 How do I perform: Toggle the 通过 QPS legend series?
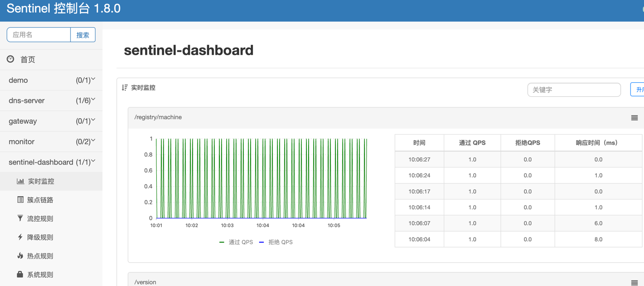click(x=236, y=242)
